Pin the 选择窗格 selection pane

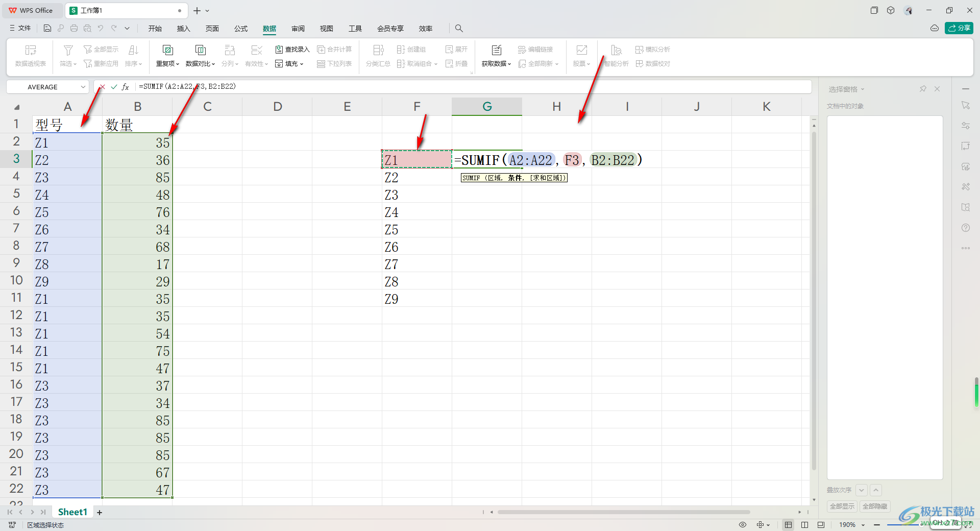click(x=923, y=89)
